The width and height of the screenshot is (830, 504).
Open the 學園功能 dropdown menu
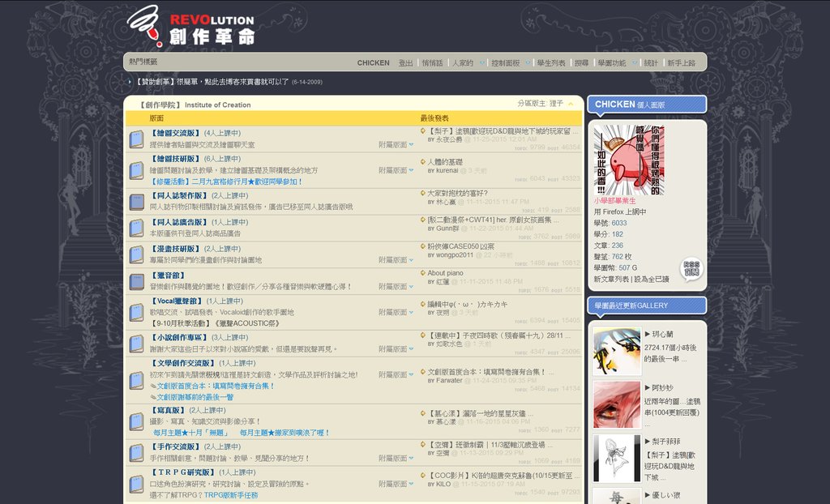(617, 62)
